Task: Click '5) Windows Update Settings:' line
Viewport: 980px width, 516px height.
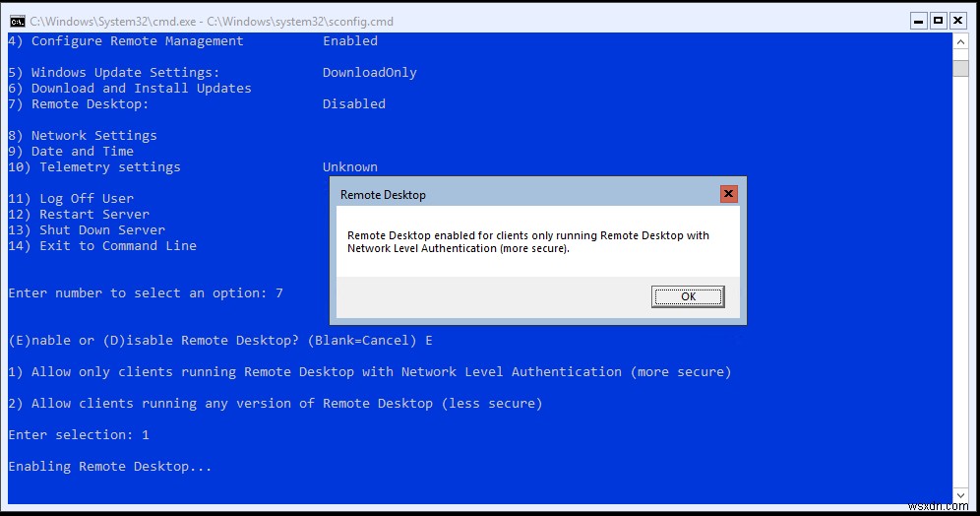Action: [114, 73]
